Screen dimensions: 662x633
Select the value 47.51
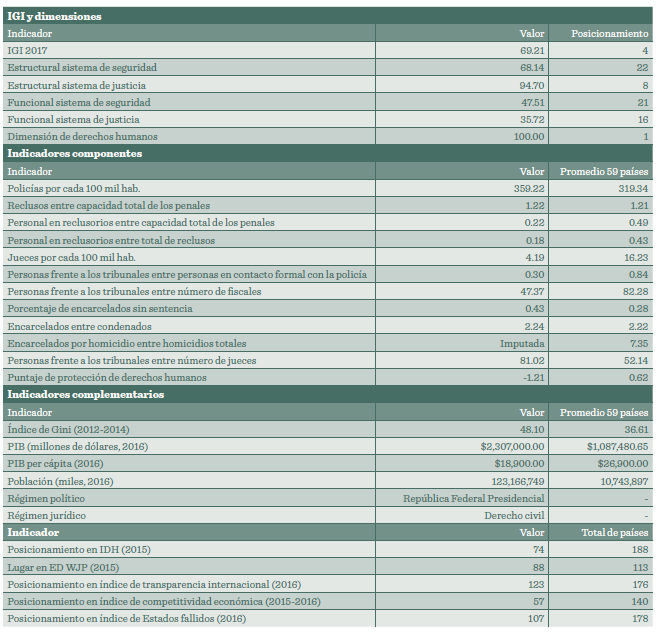point(532,102)
